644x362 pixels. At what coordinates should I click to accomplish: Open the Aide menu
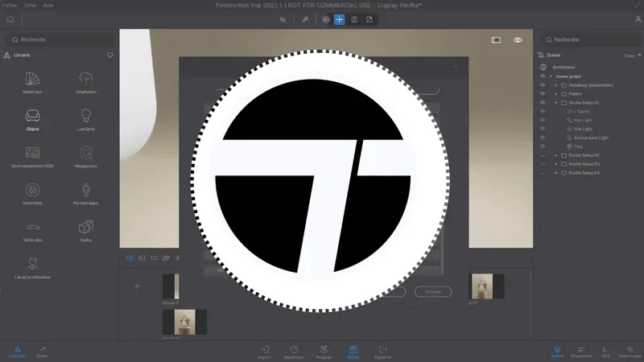pyautogui.click(x=48, y=6)
